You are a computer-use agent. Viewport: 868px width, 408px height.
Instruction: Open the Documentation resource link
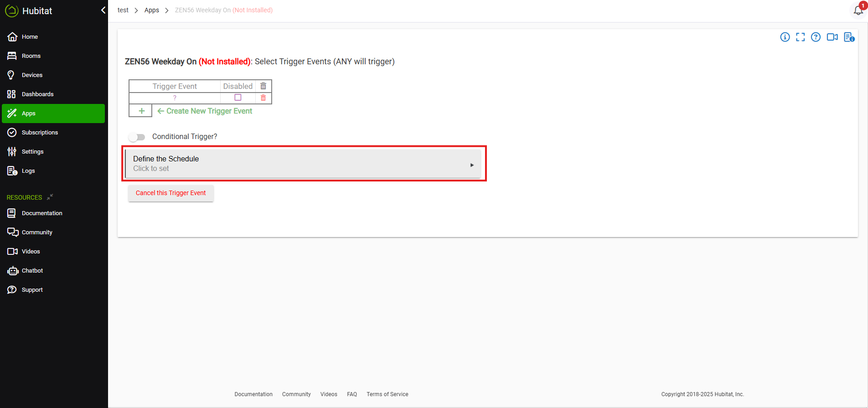tap(53, 213)
